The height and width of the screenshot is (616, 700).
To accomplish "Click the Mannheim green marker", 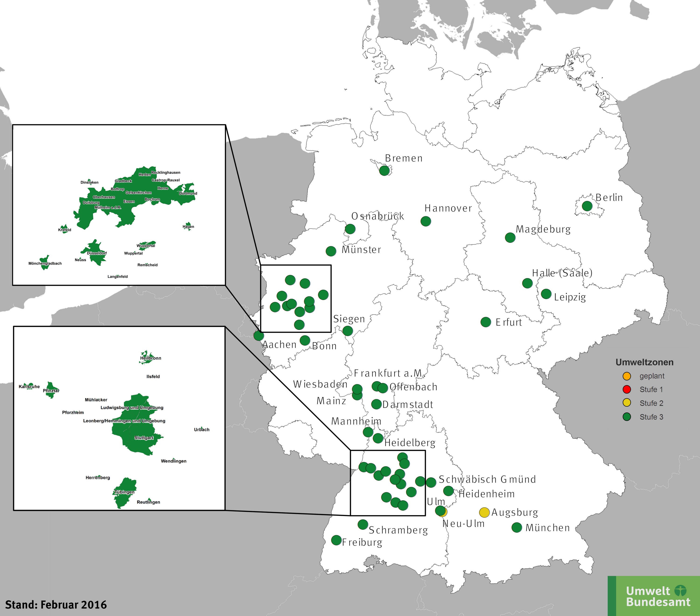I will 368,432.
